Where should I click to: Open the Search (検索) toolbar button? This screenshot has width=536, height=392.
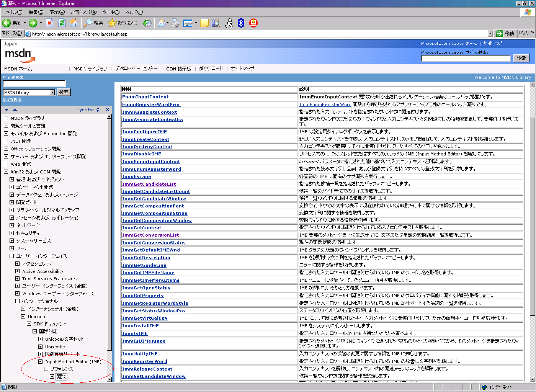[x=94, y=23]
